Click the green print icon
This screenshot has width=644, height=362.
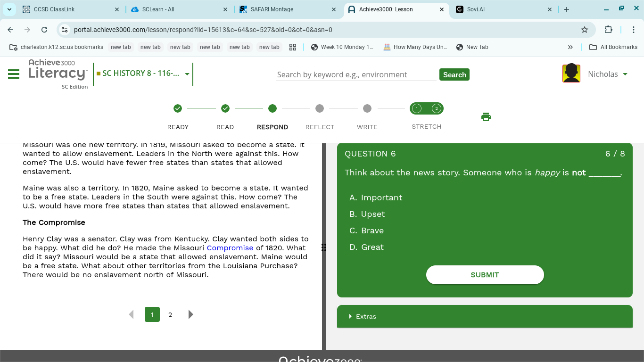coord(486,117)
